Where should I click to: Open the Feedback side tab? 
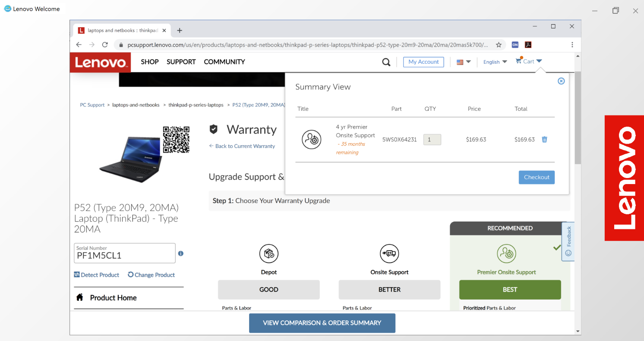(x=568, y=241)
